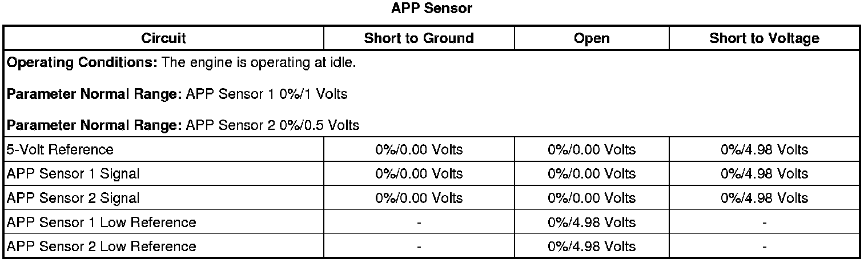868x262 pixels.
Task: Click APP Sensor 2 Signal Short to Ground value
Action: pyautogui.click(x=419, y=198)
